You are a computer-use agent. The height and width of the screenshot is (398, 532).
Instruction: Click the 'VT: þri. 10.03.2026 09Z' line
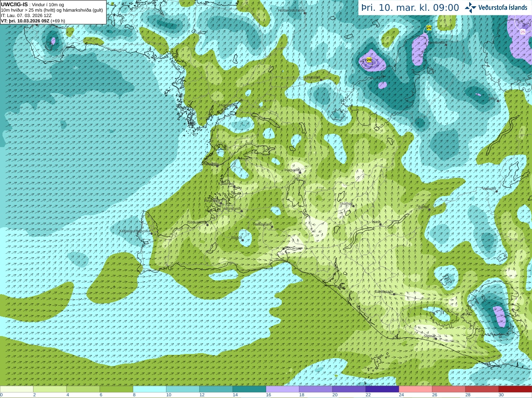coord(33,21)
